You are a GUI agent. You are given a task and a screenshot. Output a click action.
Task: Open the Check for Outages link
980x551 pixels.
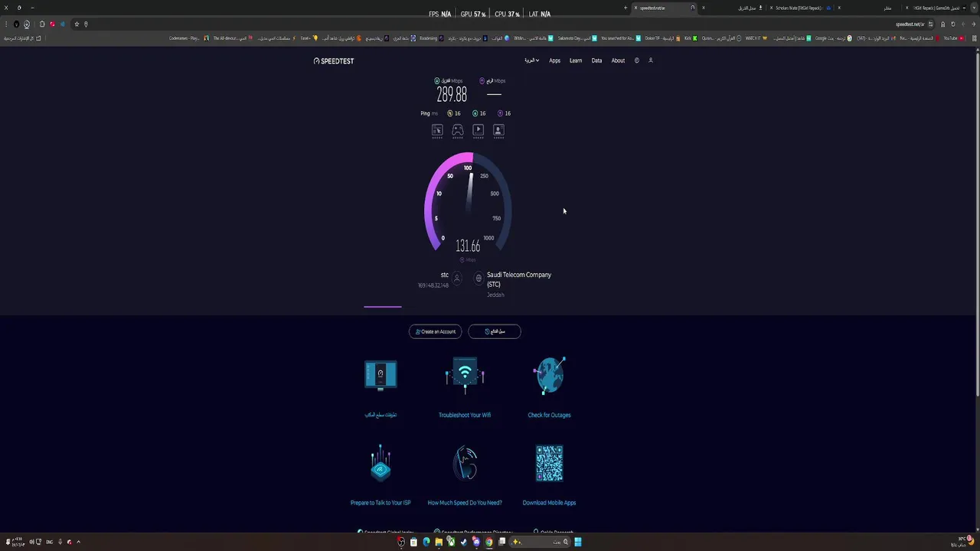click(x=549, y=415)
